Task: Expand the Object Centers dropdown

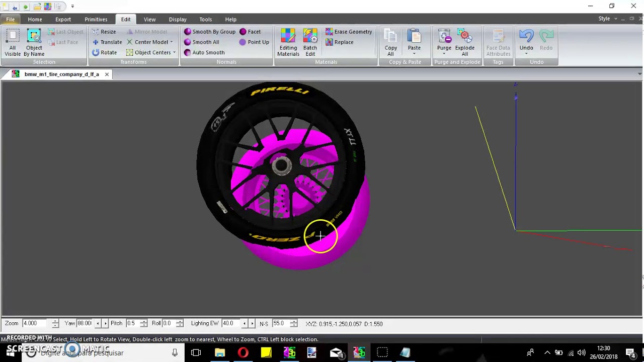Action: (x=174, y=52)
